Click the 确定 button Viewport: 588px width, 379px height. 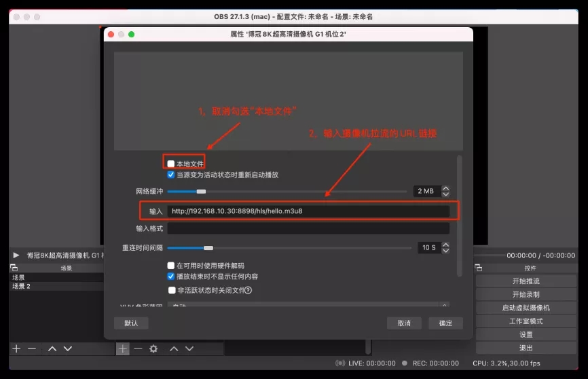point(445,323)
